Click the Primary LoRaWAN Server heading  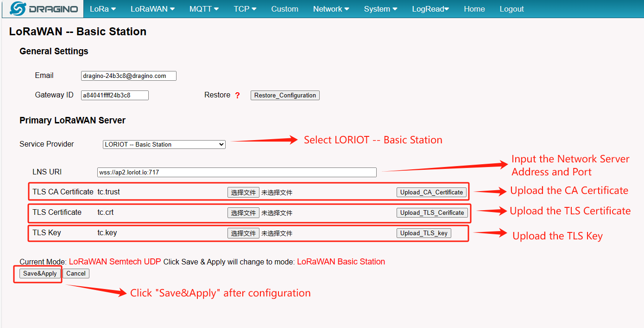pos(72,120)
